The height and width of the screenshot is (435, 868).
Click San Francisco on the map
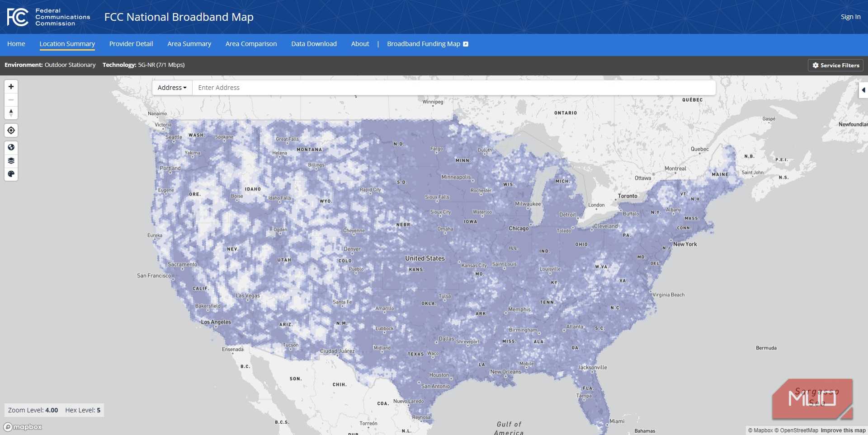[x=154, y=276]
